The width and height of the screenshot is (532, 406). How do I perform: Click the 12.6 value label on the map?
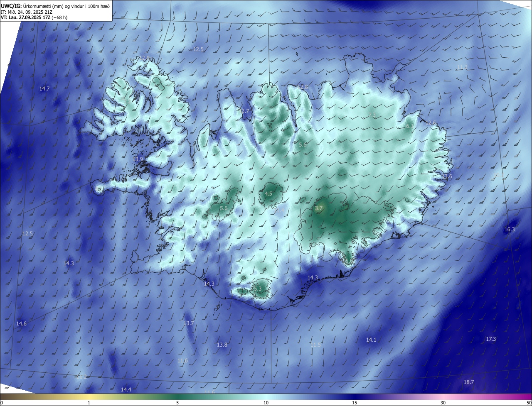(431, 123)
